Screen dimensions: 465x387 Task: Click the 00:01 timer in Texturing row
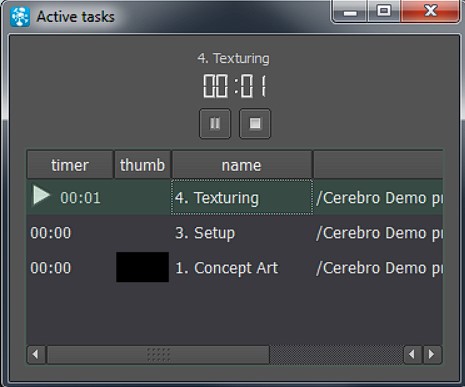coord(80,198)
